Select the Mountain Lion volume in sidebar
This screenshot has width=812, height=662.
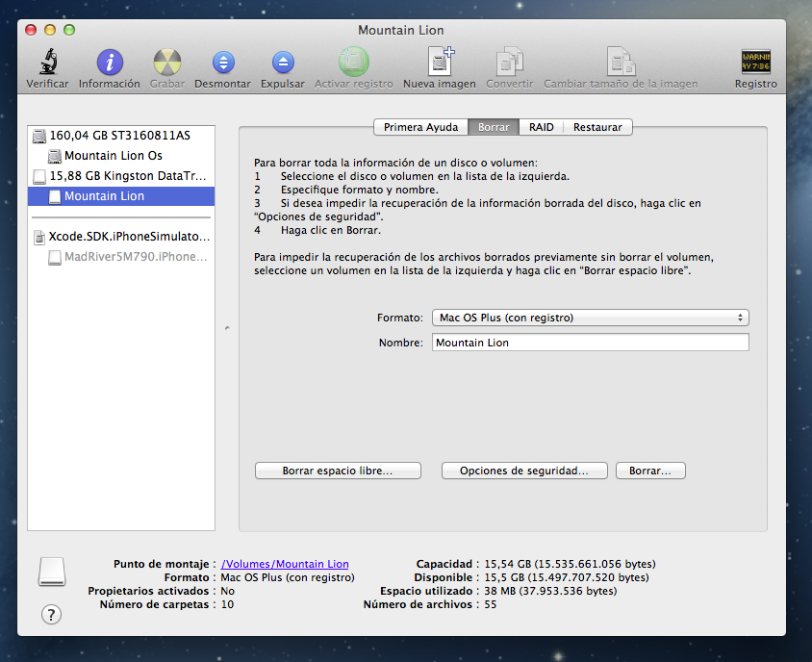121,196
